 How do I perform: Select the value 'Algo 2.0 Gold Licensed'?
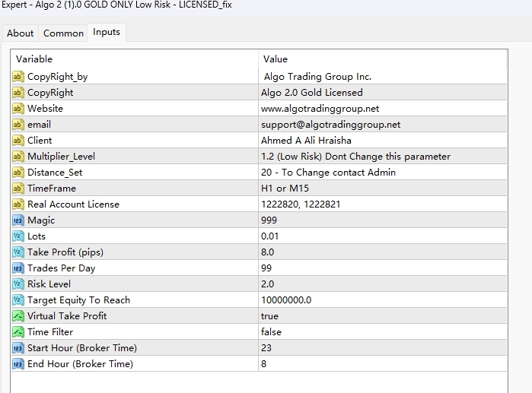312,93
